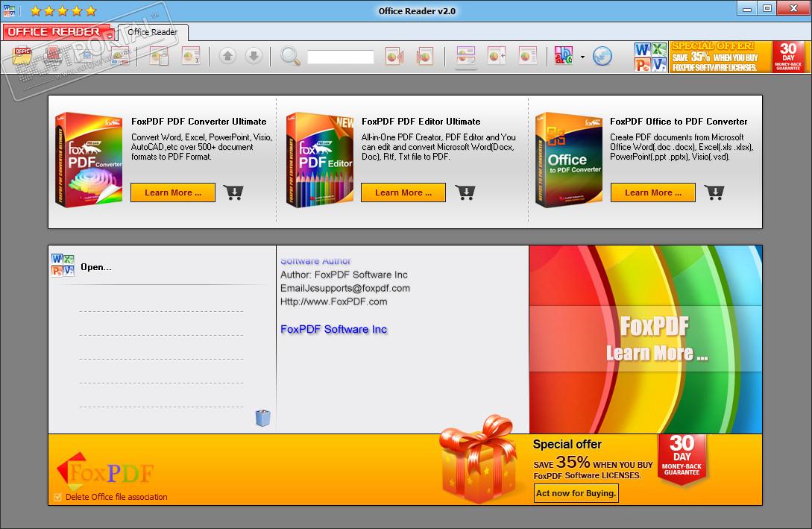The width and height of the screenshot is (812, 529).
Task: Click the cart icon for PDF Converter Ultimate
Action: point(233,192)
